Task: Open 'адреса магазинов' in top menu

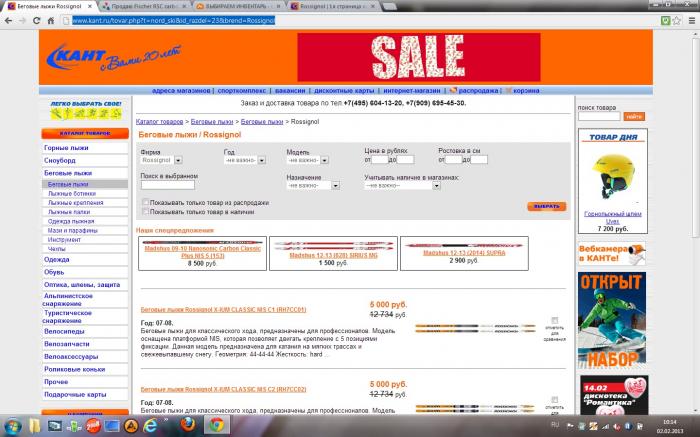Action: pos(181,91)
